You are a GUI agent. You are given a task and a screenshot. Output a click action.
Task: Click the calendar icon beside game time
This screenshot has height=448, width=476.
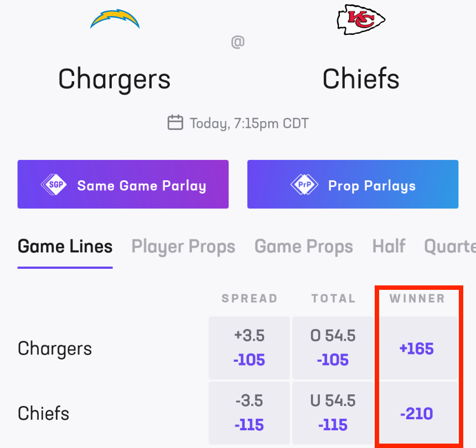[x=175, y=122]
